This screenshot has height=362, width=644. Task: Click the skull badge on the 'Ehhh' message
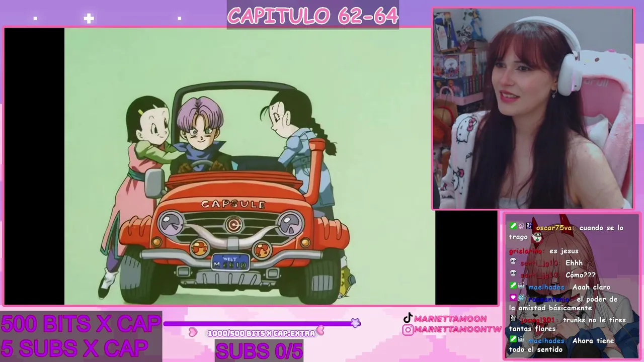point(513,261)
